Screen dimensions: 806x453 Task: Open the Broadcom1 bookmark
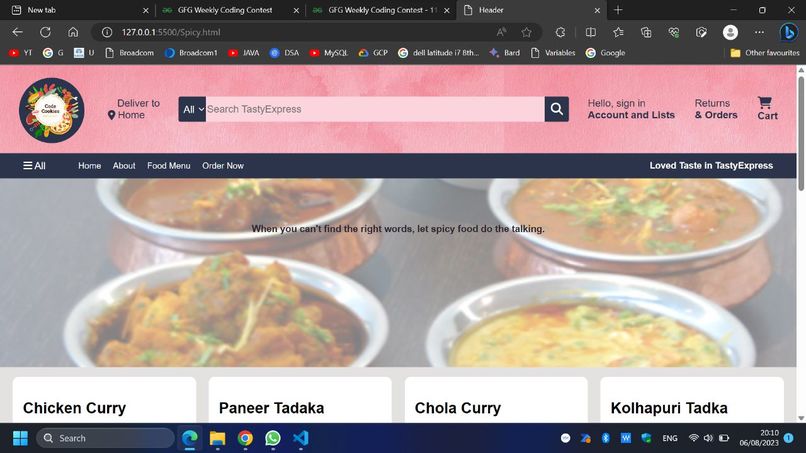191,52
